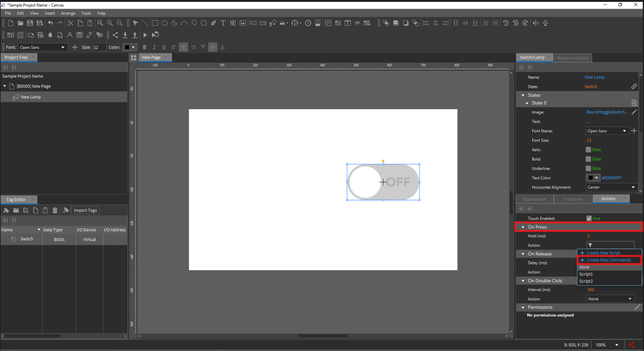Image resolution: width=644 pixels, height=351 pixels.
Task: Open the Arrange menu
Action: [68, 13]
